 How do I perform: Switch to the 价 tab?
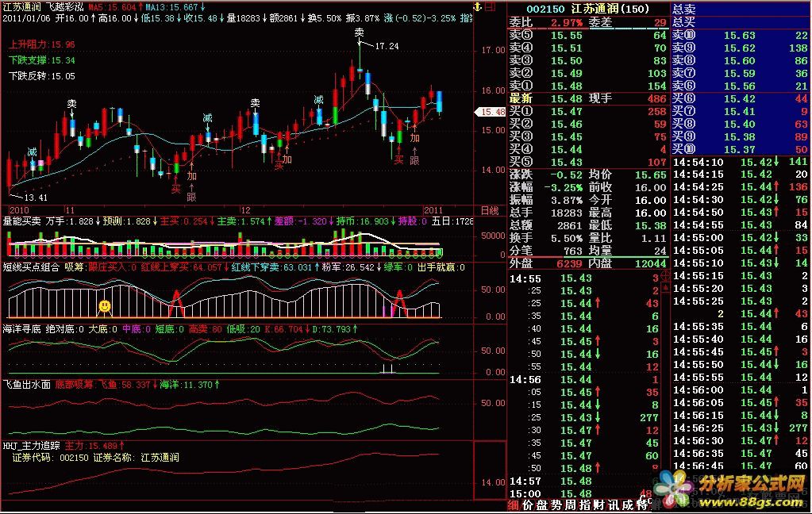coord(527,504)
